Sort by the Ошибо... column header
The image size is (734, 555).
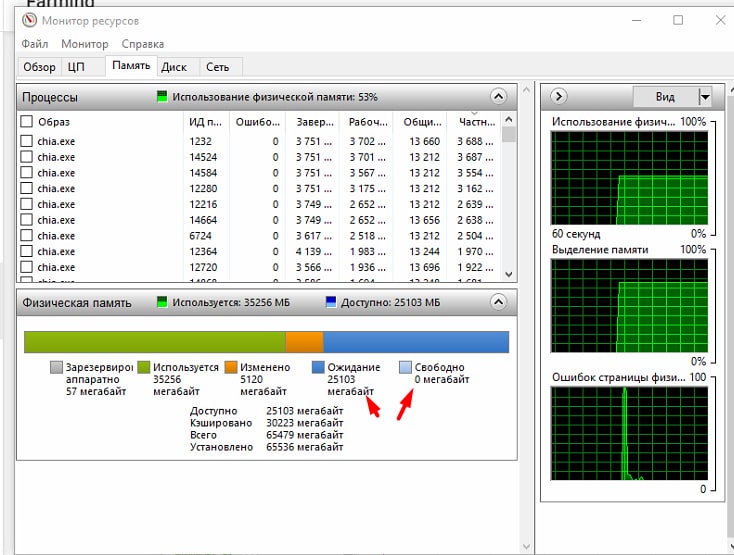tap(257, 122)
